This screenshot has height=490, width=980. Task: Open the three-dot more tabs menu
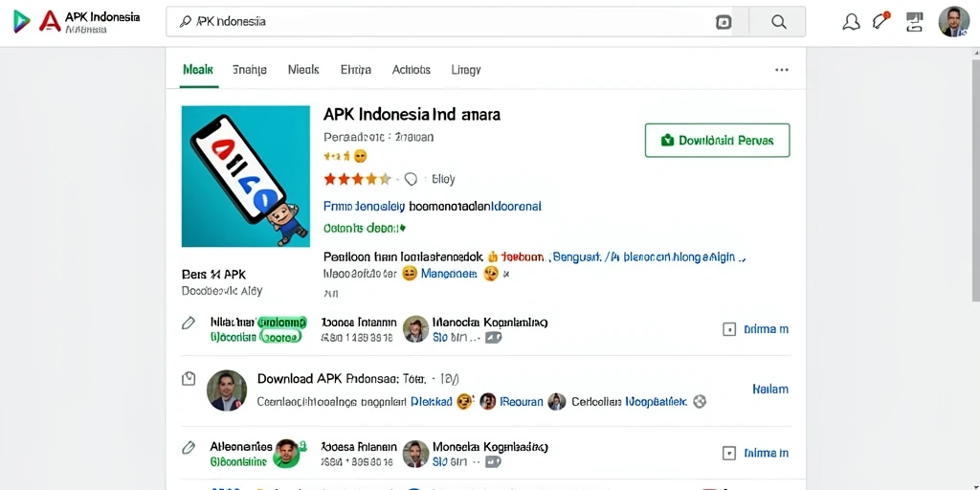click(781, 70)
